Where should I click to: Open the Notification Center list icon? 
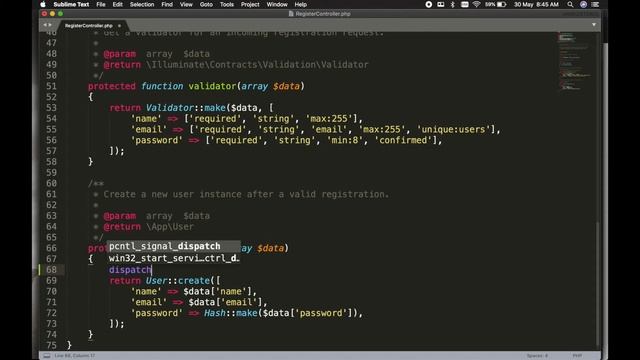(x=596, y=4)
